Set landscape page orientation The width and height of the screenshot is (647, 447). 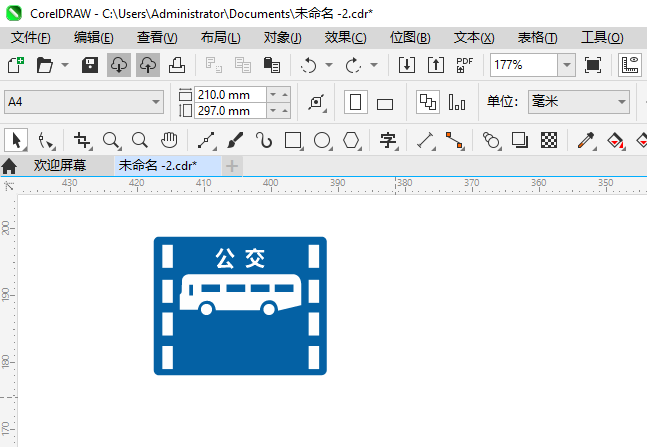(x=385, y=103)
